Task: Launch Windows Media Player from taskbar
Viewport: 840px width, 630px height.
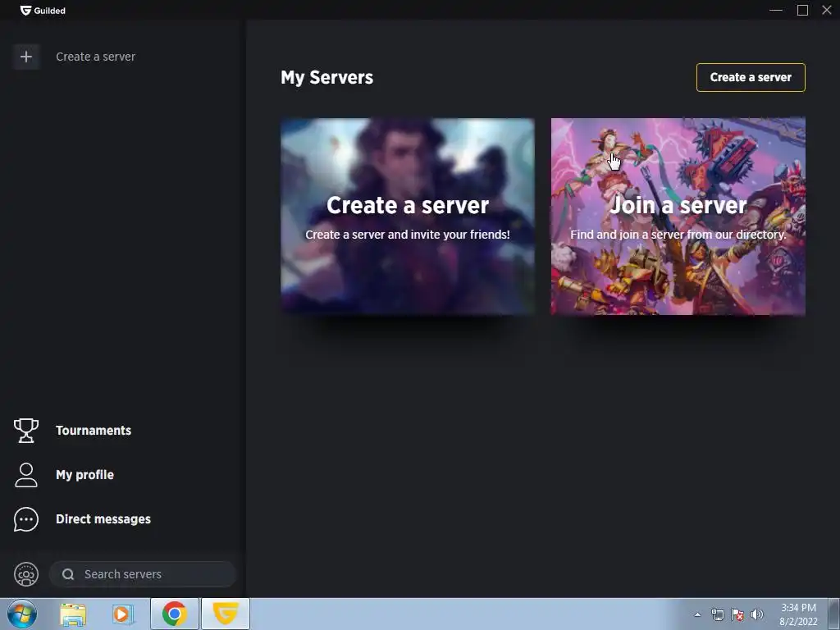Action: coord(123,614)
